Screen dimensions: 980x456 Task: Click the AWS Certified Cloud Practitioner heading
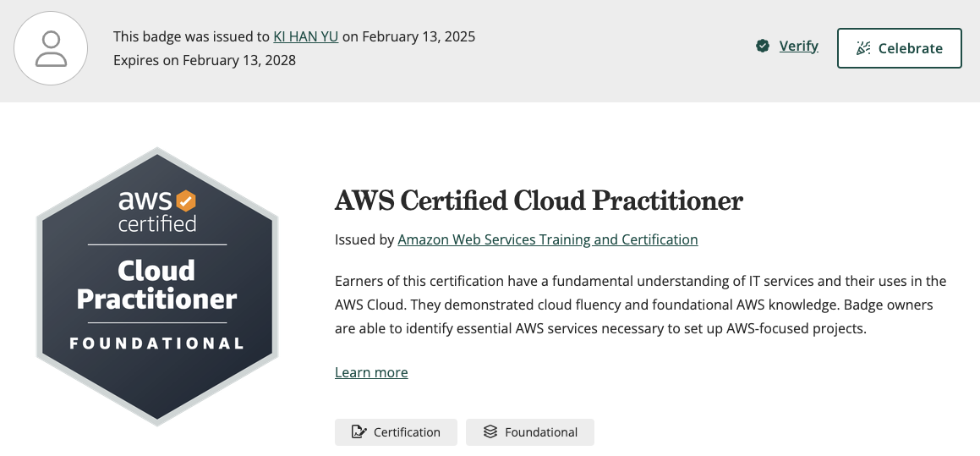539,201
